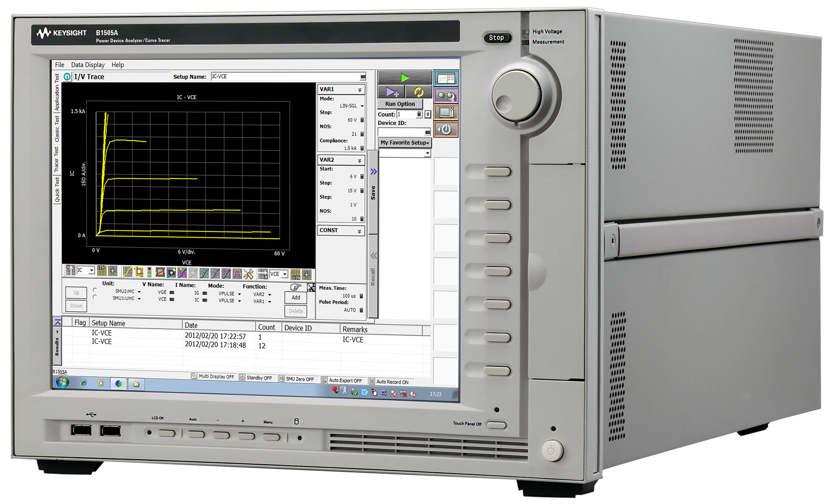
Task: Click the Run Option button
Action: [400, 104]
